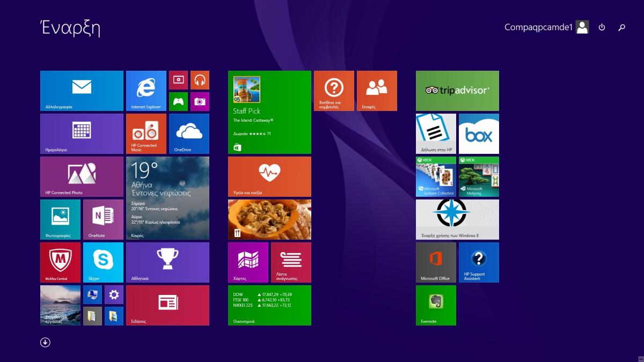Launch the OneNote tile
Image resolution: width=644 pixels, height=362 pixels.
(103, 219)
